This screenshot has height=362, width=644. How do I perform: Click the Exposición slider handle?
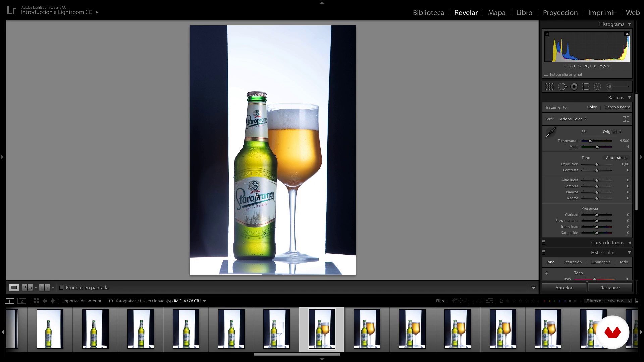[x=597, y=164]
